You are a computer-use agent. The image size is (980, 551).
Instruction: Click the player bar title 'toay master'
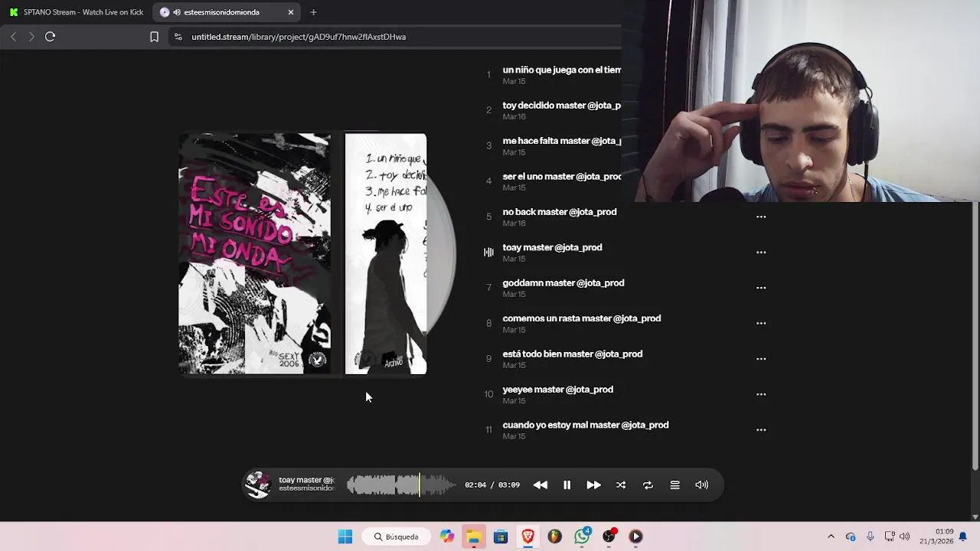pos(306,480)
